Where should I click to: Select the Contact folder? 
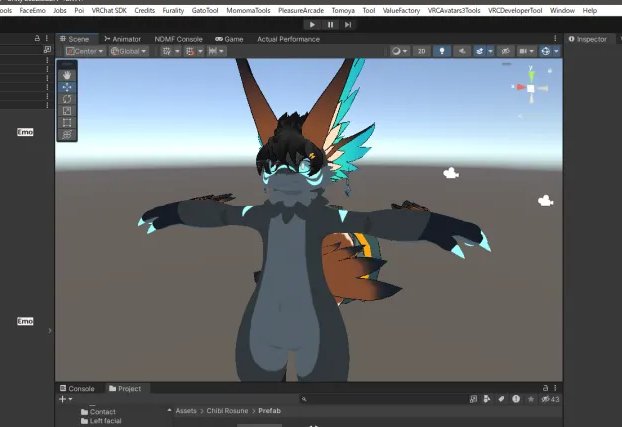pyautogui.click(x=98, y=412)
